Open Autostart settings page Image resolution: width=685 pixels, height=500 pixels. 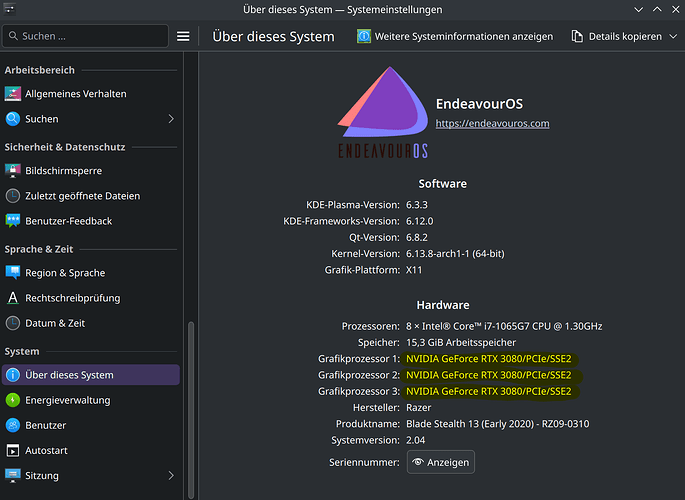90,450
